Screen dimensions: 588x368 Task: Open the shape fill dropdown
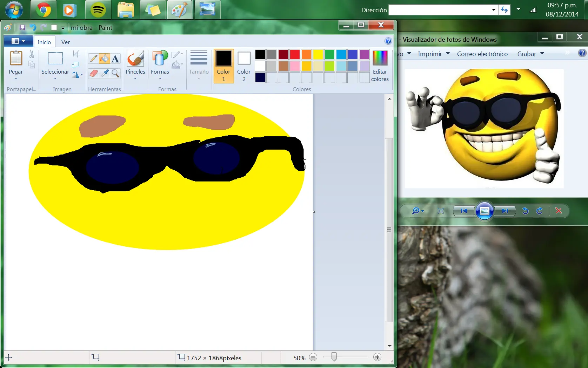tap(177, 64)
